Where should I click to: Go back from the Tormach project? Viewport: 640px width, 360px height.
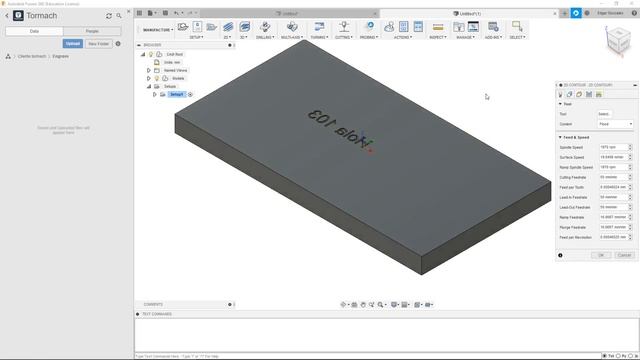tap(7, 16)
